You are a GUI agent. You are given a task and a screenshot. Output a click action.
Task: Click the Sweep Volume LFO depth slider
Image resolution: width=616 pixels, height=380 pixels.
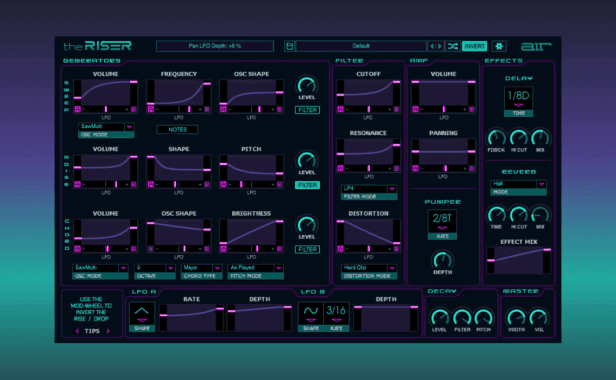(x=106, y=109)
